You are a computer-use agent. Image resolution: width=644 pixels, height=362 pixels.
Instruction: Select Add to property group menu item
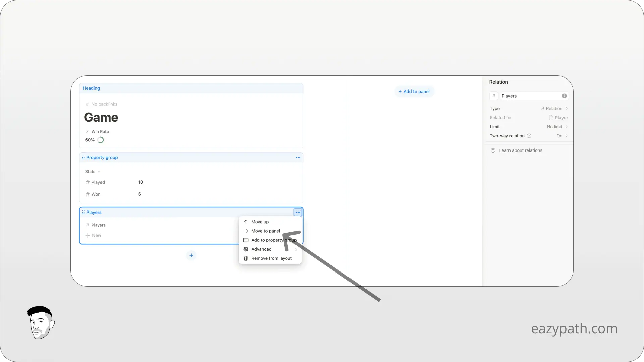[x=270, y=240]
